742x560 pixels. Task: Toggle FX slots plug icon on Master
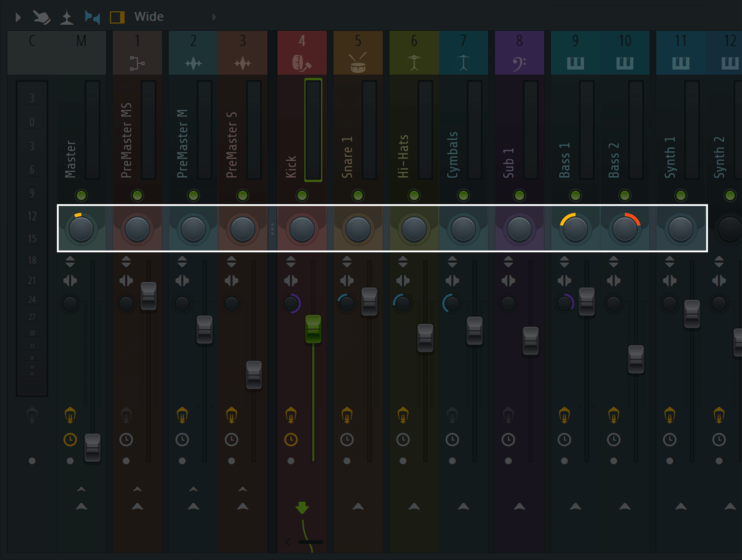70,415
